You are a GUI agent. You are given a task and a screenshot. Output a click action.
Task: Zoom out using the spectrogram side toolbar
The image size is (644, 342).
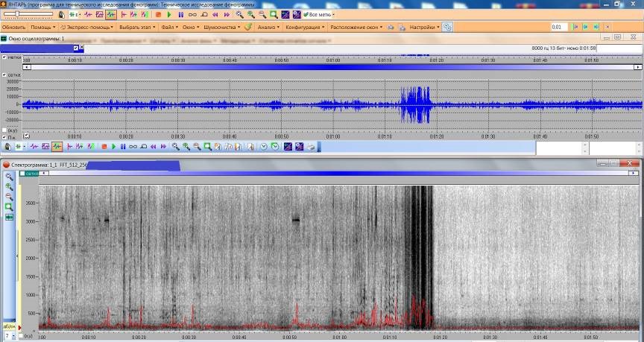point(9,197)
